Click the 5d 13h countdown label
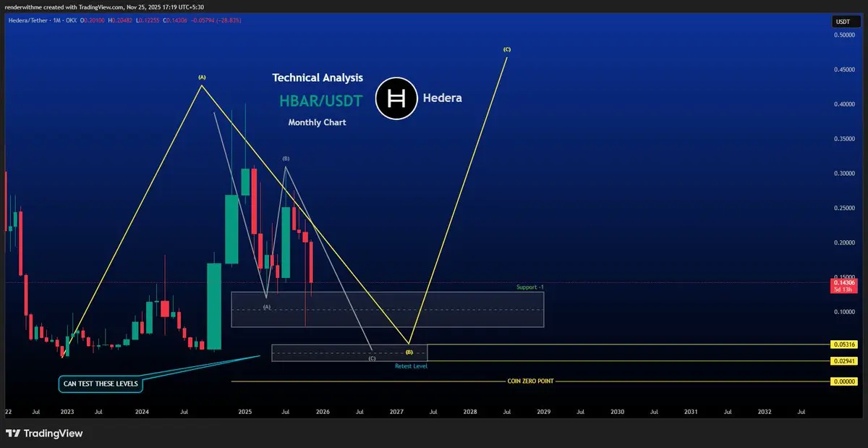 click(843, 289)
